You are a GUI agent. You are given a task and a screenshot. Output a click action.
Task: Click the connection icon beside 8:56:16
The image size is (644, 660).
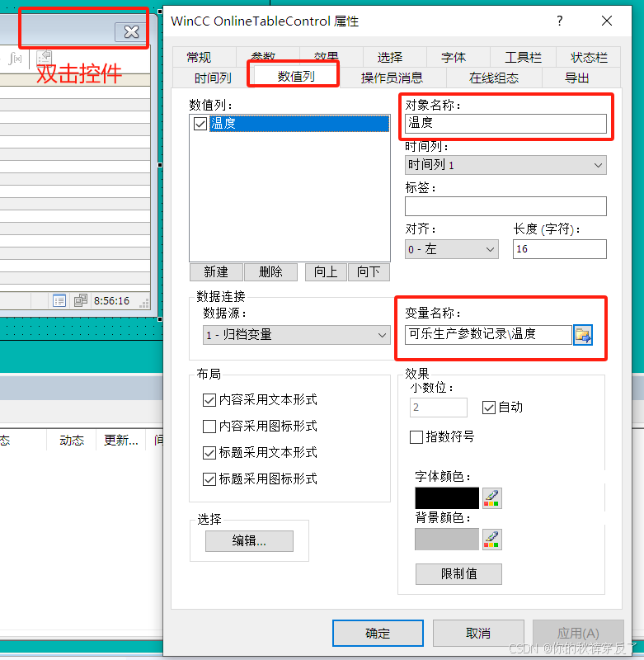pos(80,300)
